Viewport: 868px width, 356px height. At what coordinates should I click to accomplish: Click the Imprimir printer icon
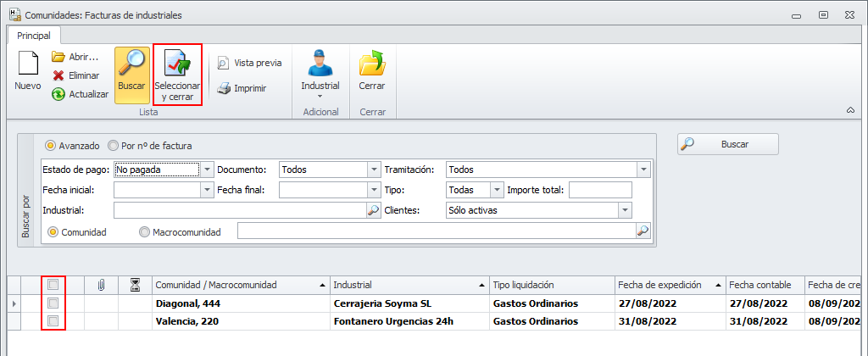coord(223,88)
